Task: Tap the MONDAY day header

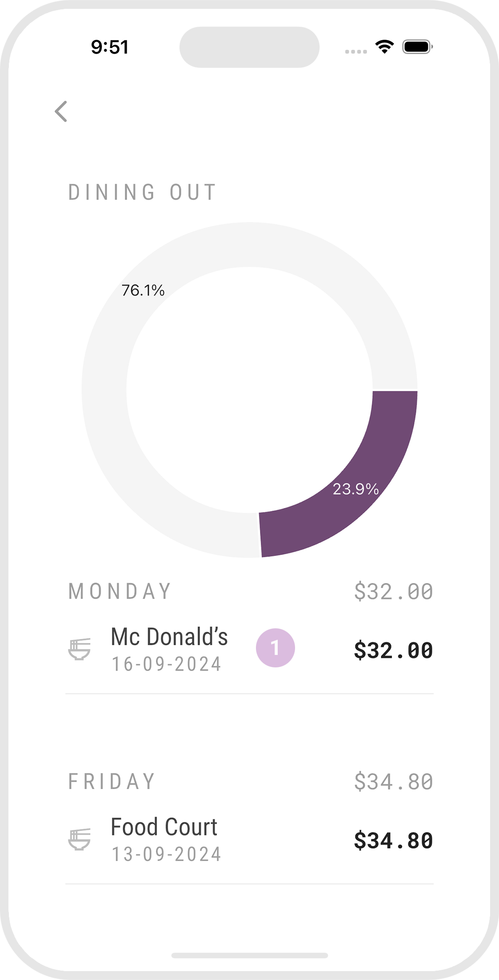Action: [120, 591]
